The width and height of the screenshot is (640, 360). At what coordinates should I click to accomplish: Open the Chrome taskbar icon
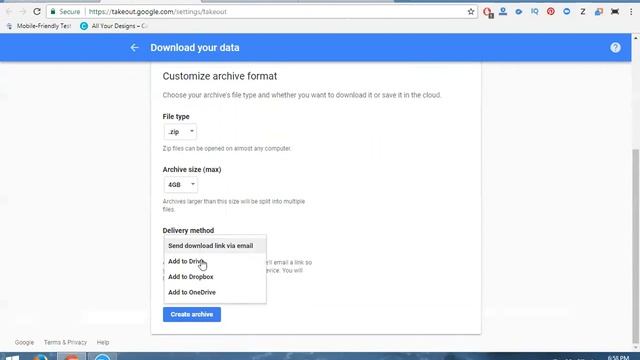tap(71, 357)
